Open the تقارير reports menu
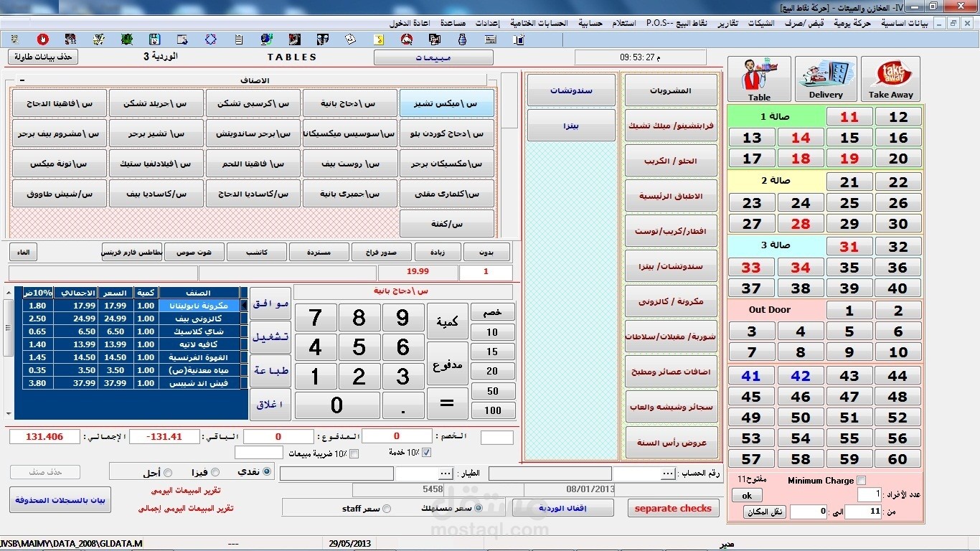The height and width of the screenshot is (551, 980). click(727, 23)
